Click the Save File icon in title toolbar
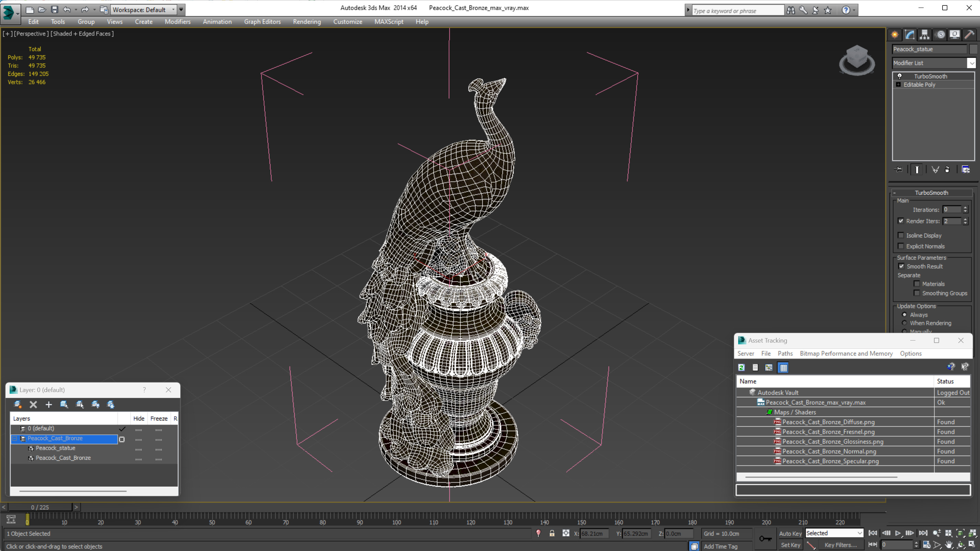 pyautogui.click(x=54, y=10)
